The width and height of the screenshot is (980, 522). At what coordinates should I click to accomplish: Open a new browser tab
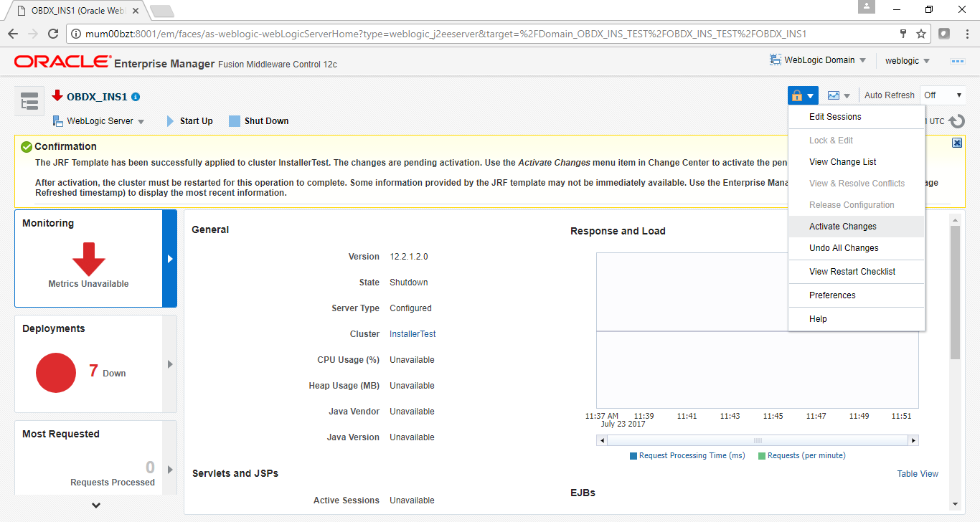tap(162, 11)
